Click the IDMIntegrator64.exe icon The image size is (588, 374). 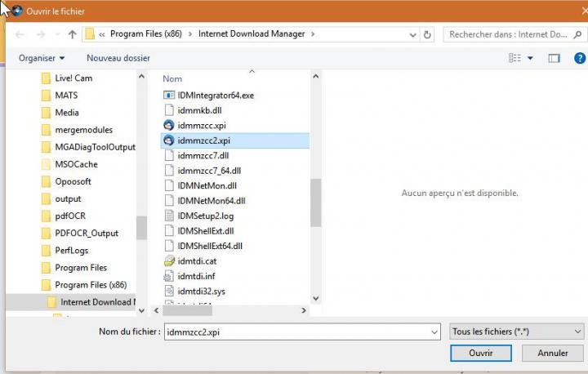tap(169, 96)
